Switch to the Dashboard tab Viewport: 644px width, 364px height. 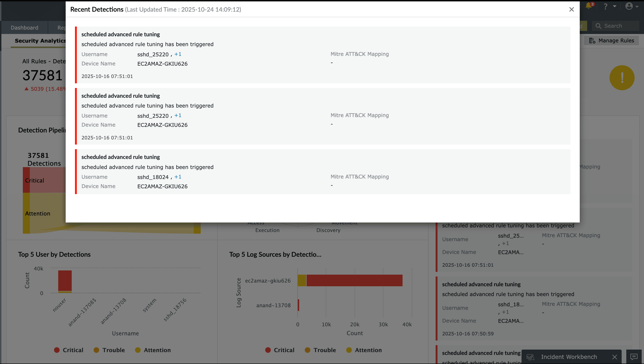(24, 27)
